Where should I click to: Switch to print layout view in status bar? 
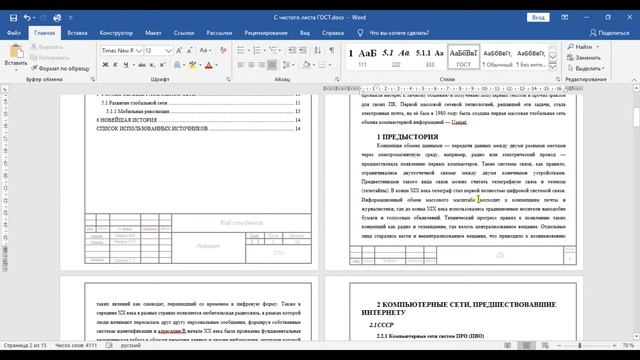click(x=526, y=345)
